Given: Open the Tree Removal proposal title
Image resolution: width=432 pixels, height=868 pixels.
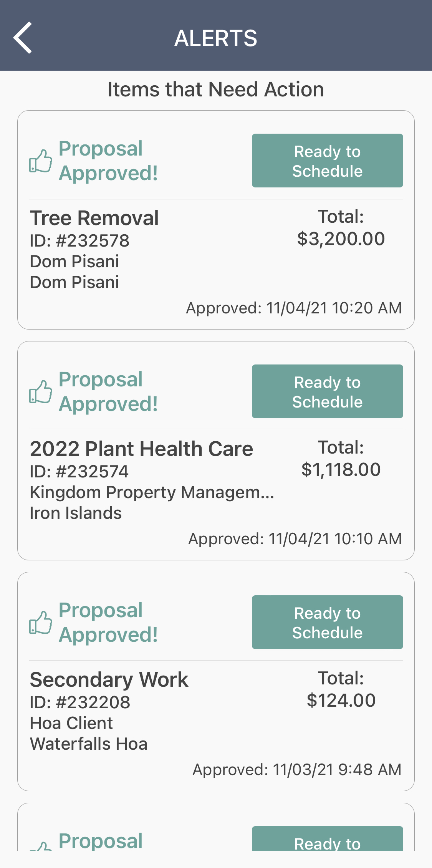Looking at the screenshot, I should [94, 218].
